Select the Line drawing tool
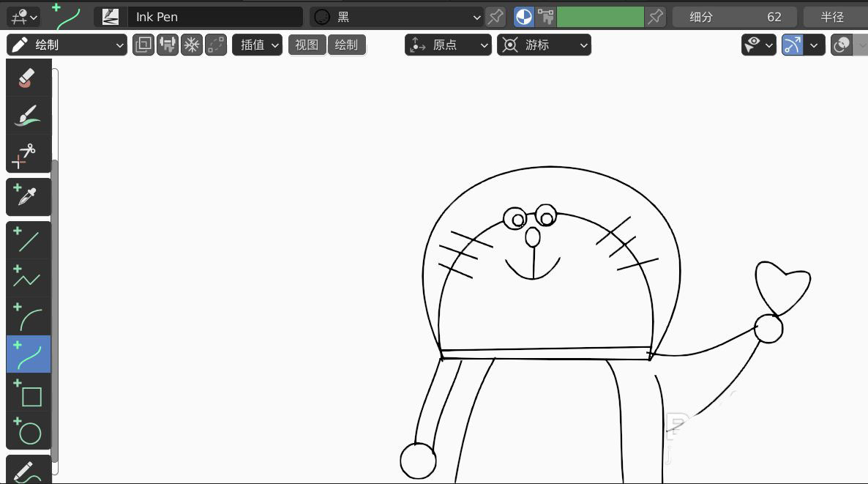Viewport: 868px width, 484px height. pyautogui.click(x=29, y=239)
